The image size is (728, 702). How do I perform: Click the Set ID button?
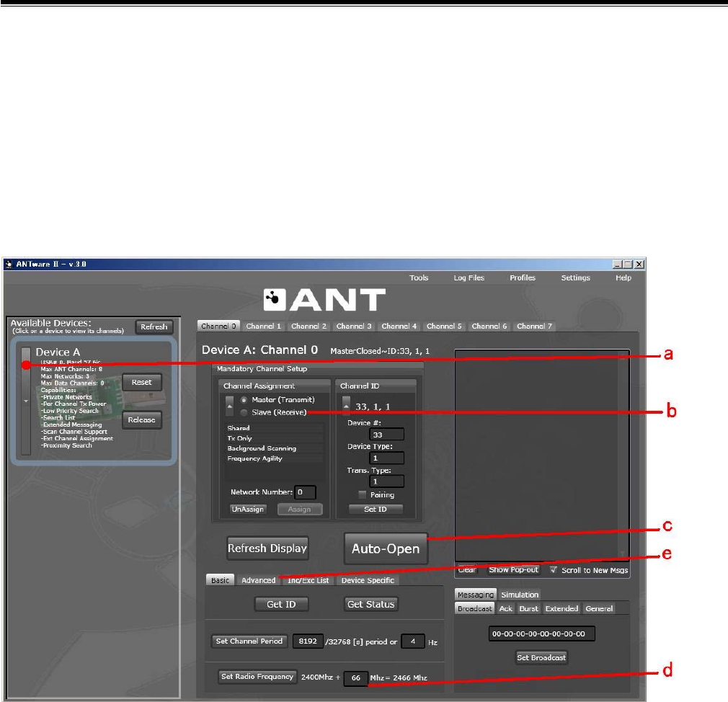point(375,510)
